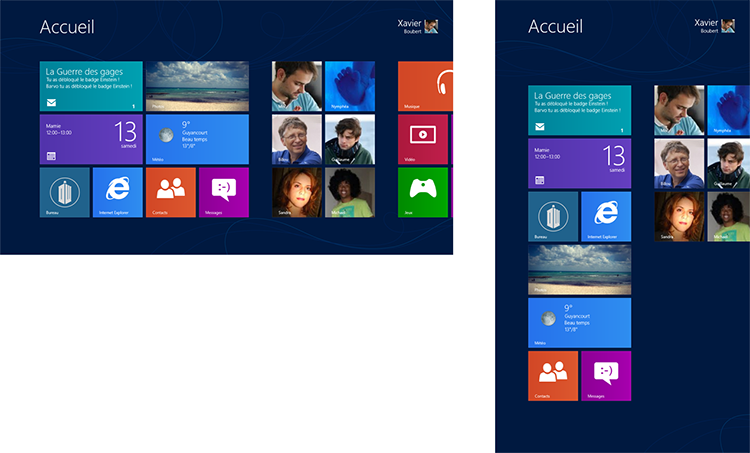Open Bureau tile on landscape Start screen
Screen dimensions: 750x453
coord(65,192)
